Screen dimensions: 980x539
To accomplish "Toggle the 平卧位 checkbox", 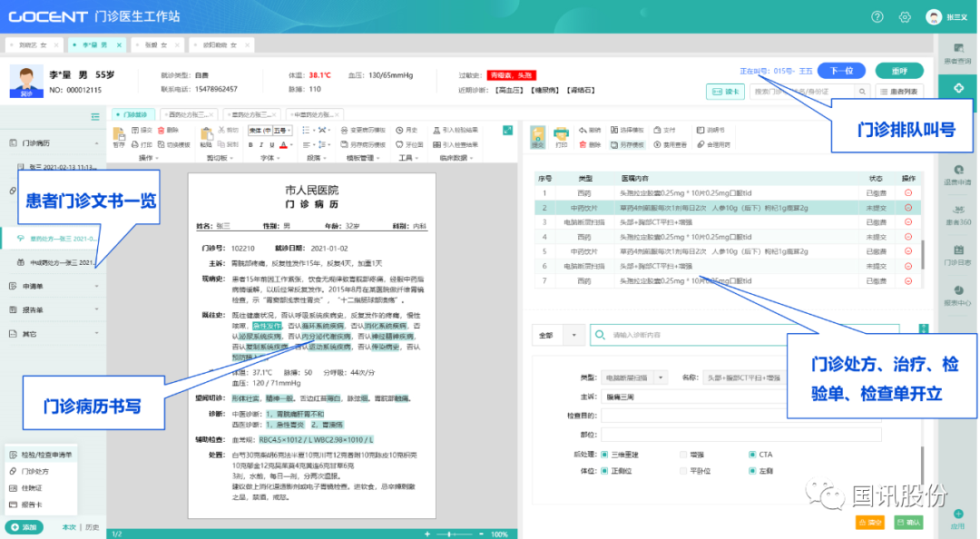I will tap(683, 471).
